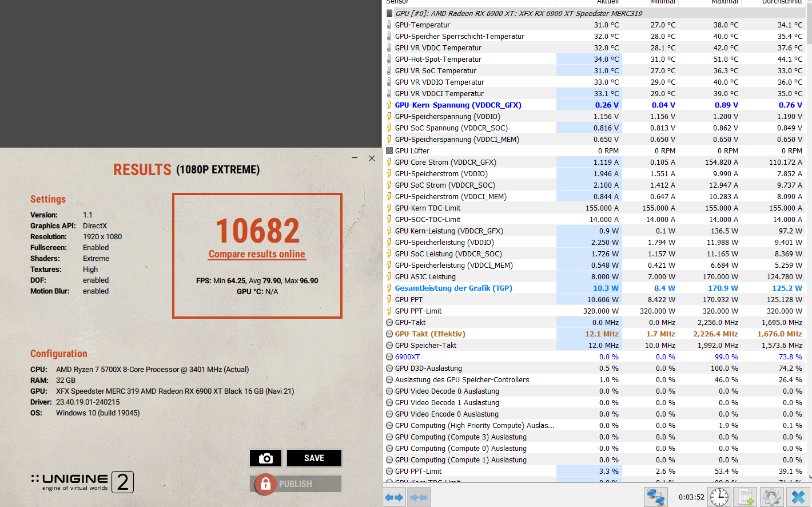The image size is (812, 507).
Task: Select GPU Computing (High Priority Compute) row
Action: (595, 425)
